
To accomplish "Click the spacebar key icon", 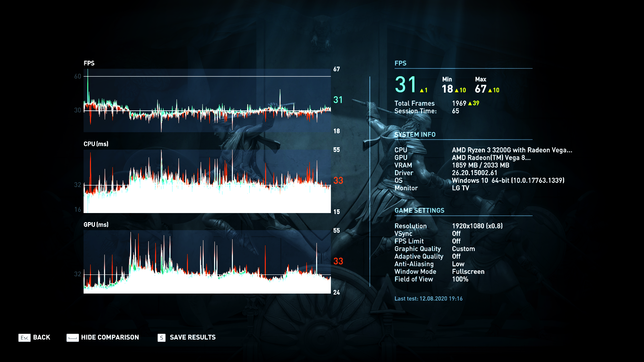I will coord(72,338).
